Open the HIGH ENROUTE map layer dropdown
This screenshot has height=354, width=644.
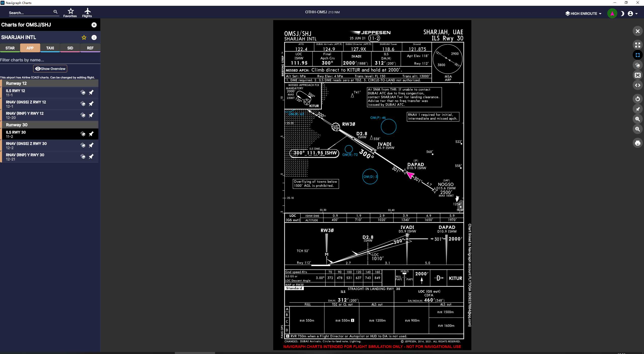click(x=583, y=14)
